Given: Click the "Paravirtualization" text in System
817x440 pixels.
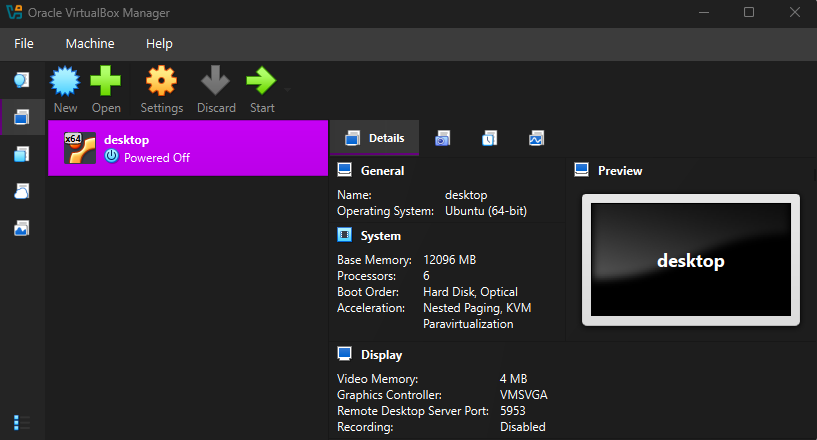Looking at the screenshot, I should click(468, 324).
